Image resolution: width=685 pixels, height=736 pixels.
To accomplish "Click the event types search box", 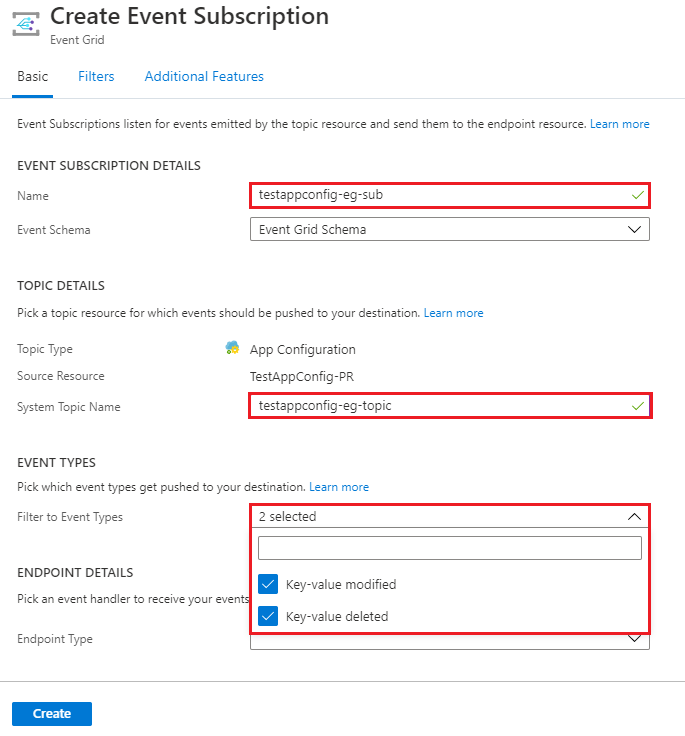I will click(449, 548).
